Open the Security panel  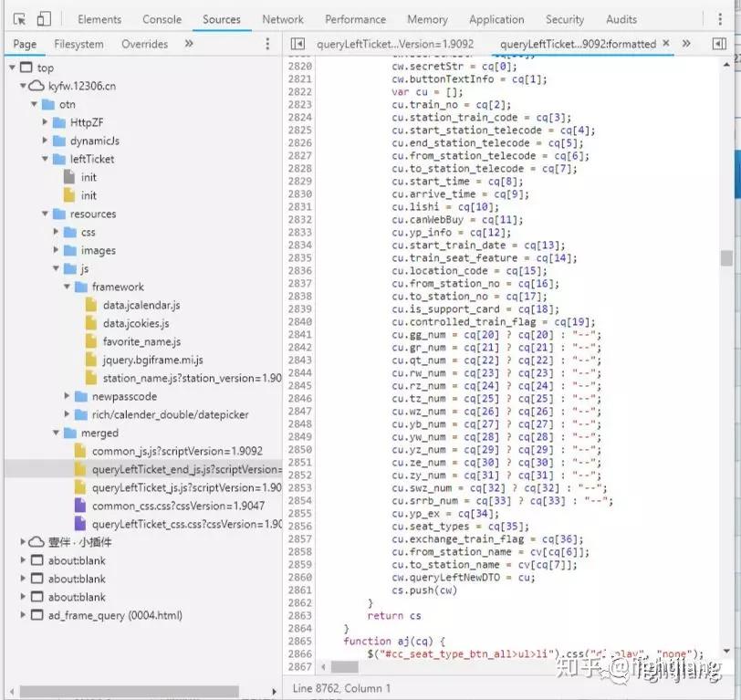coord(565,19)
